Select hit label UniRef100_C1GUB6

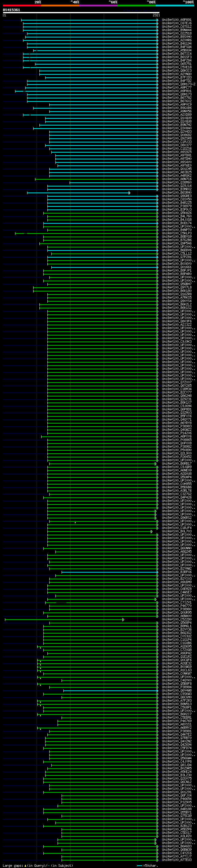(176, 643)
